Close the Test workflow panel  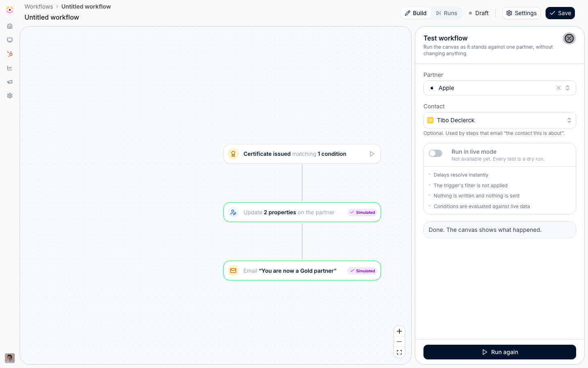(569, 38)
